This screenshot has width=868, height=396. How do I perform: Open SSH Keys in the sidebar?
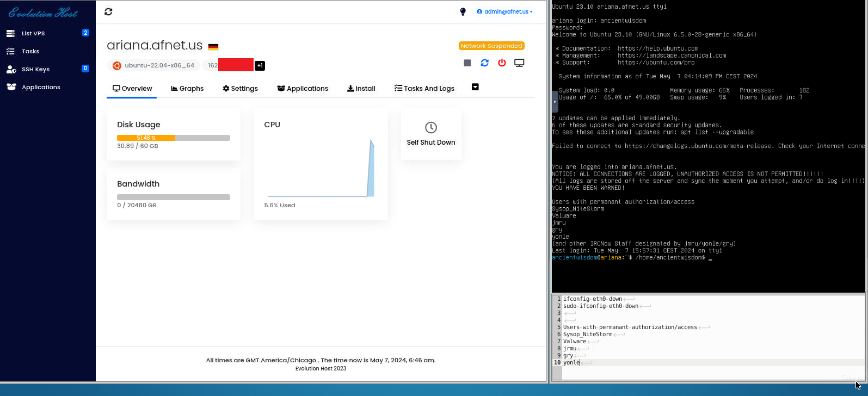click(x=35, y=69)
